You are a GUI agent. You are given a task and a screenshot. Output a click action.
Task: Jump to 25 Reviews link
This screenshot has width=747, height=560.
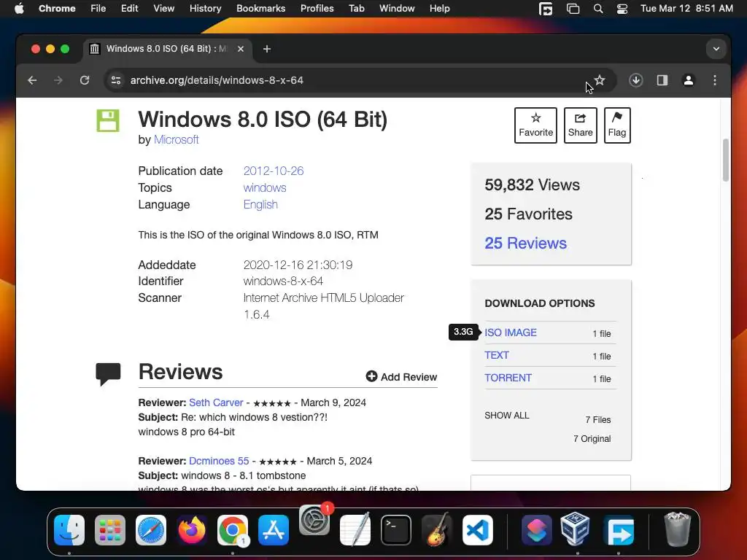coord(525,244)
